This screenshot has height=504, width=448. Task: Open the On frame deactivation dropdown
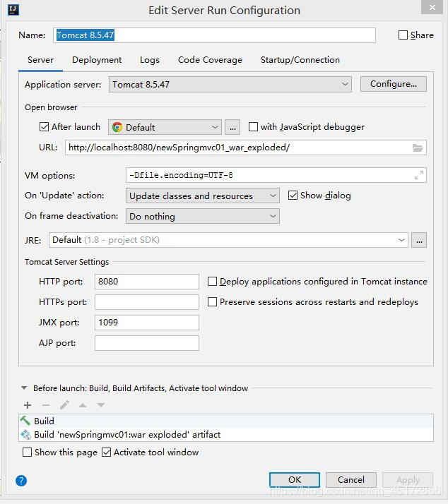(x=203, y=216)
